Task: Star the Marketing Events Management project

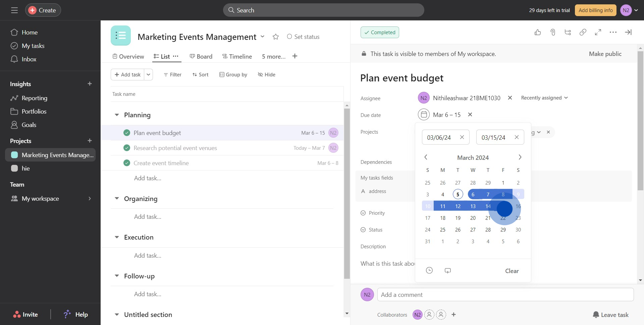Action: (276, 37)
